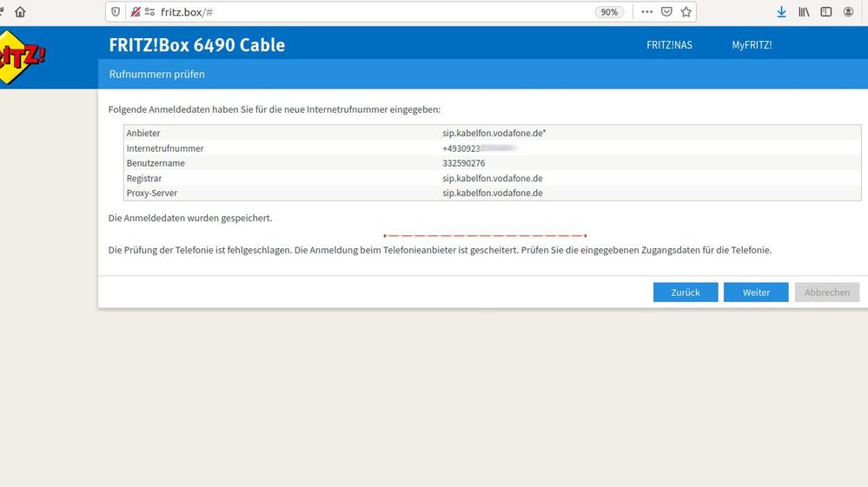Click the username value 332590276

point(464,163)
